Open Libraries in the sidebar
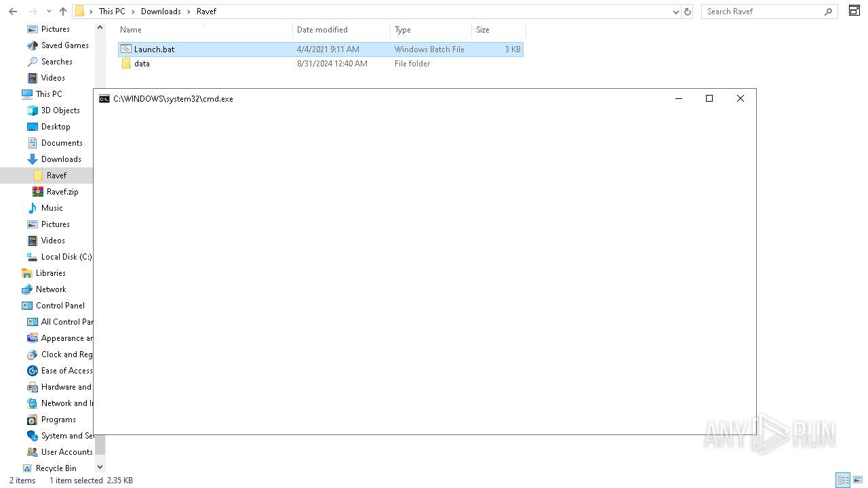Viewport: 868px width, 488px height. tap(51, 273)
